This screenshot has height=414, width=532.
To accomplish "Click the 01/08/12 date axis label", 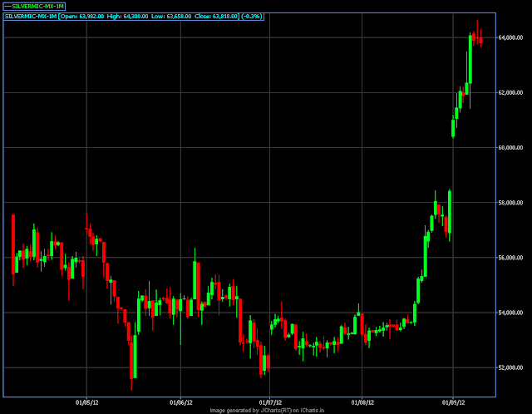I will 362,402.
